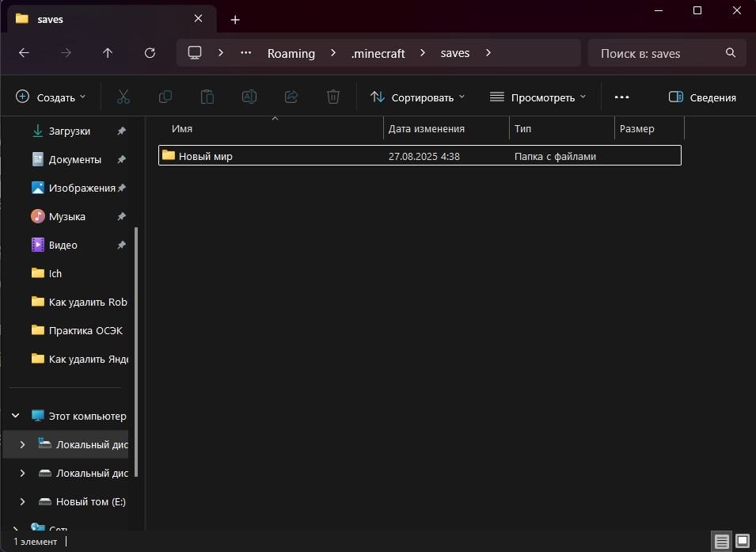Click the Создать new item button

[51, 97]
